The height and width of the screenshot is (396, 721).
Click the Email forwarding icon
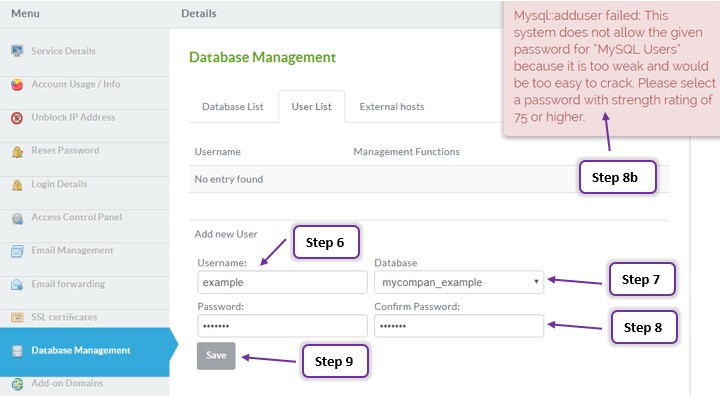[17, 285]
